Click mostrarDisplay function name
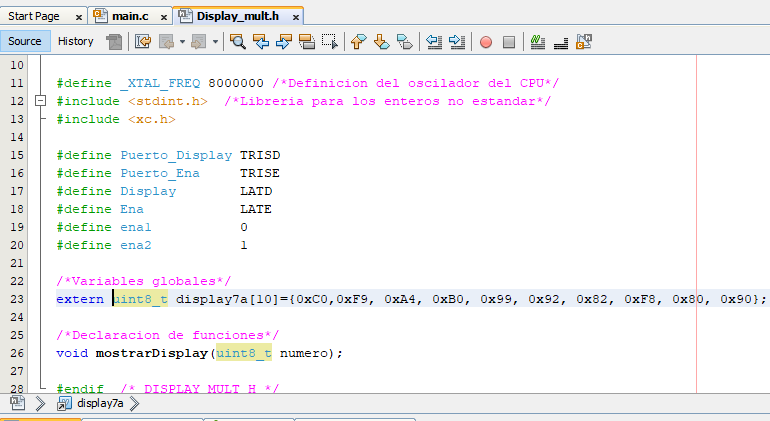This screenshot has width=770, height=421. (x=152, y=354)
